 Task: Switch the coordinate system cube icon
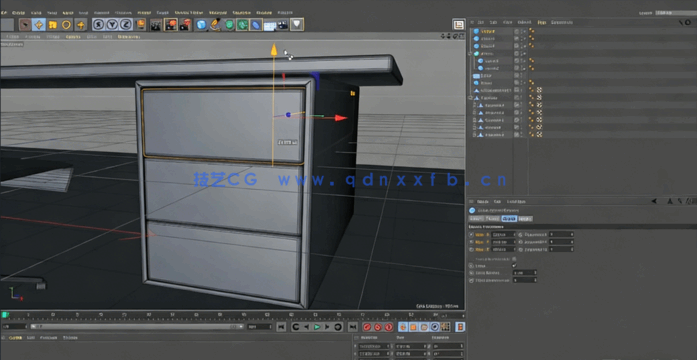pyautogui.click(x=140, y=25)
